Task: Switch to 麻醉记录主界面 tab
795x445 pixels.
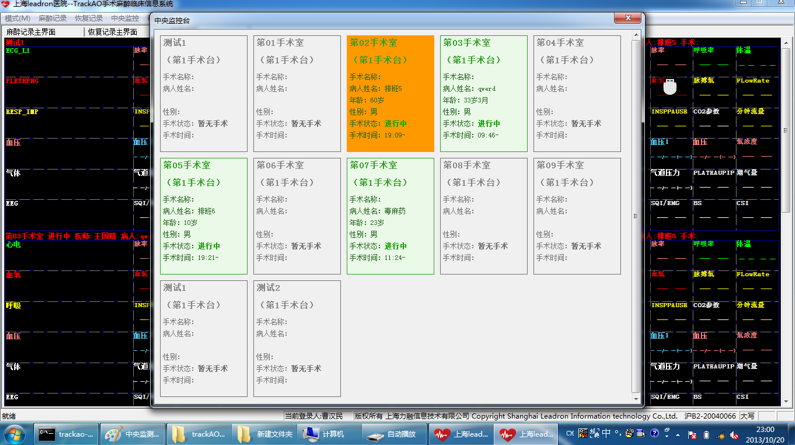Action: click(x=32, y=32)
